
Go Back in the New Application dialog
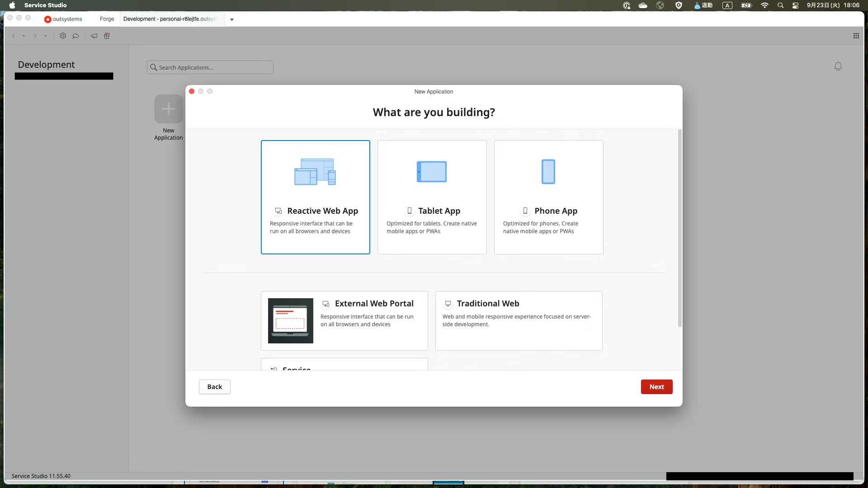[214, 387]
